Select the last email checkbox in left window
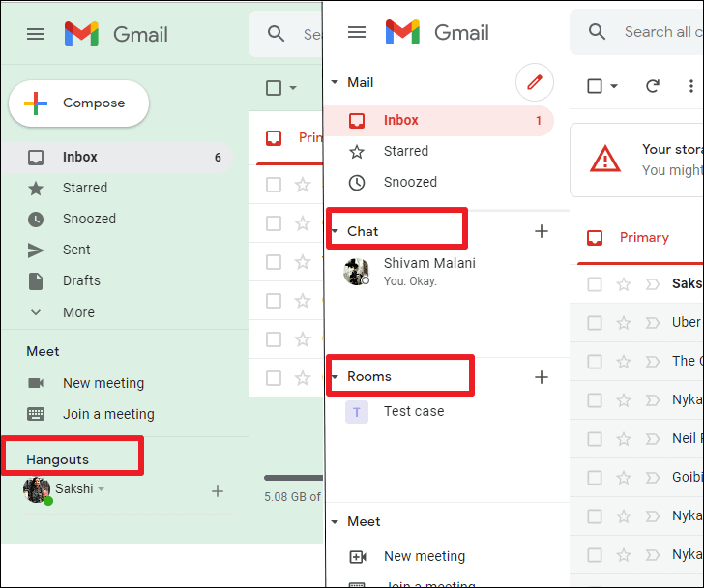 274,378
